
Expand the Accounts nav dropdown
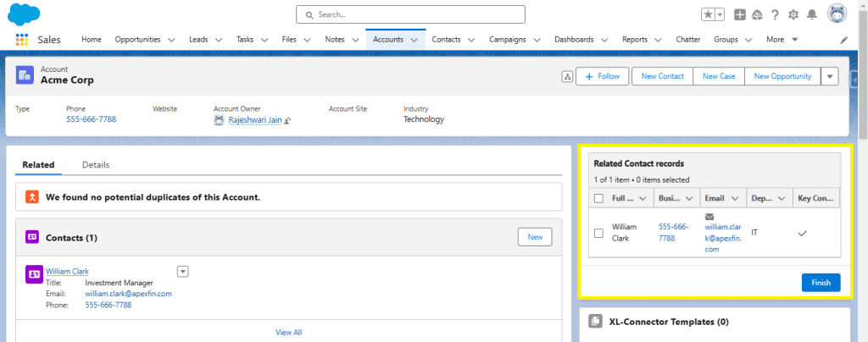[414, 40]
